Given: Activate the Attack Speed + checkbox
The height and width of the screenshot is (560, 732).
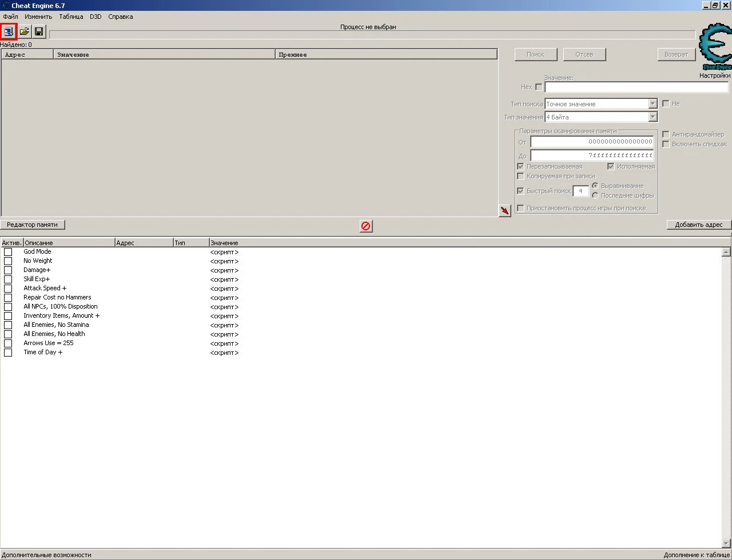Looking at the screenshot, I should [8, 289].
